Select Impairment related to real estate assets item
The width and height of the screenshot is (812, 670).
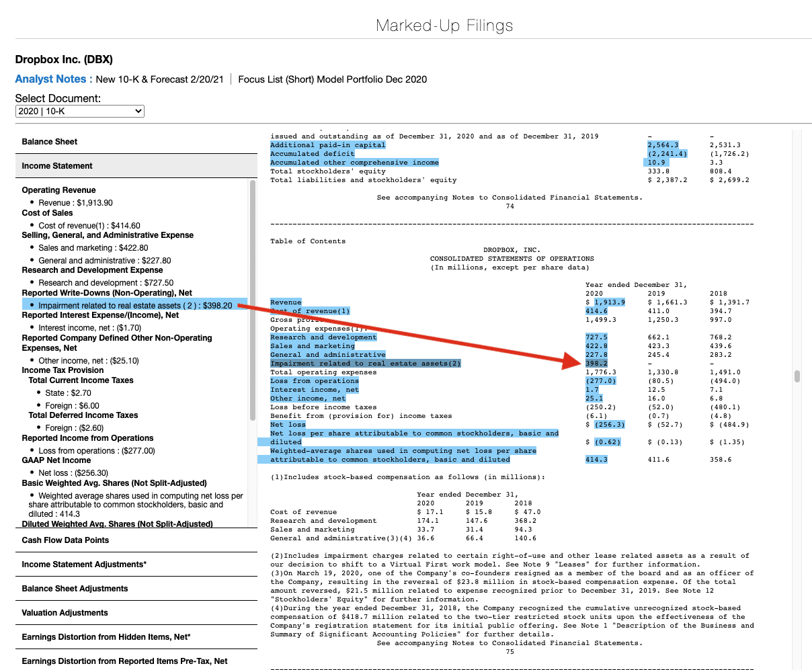(135, 305)
